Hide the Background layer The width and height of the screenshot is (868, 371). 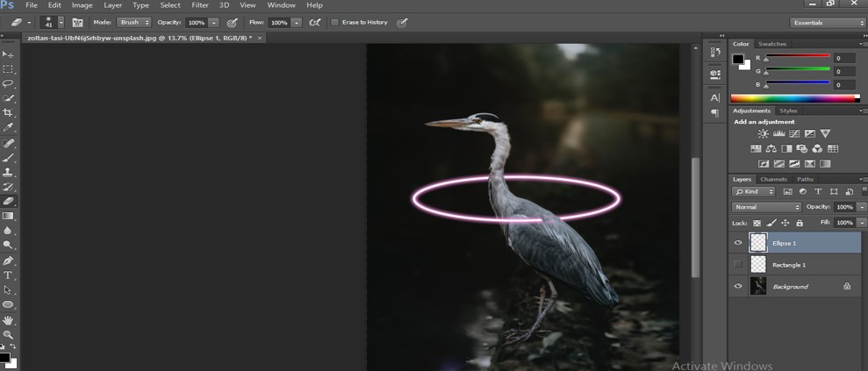click(x=737, y=287)
